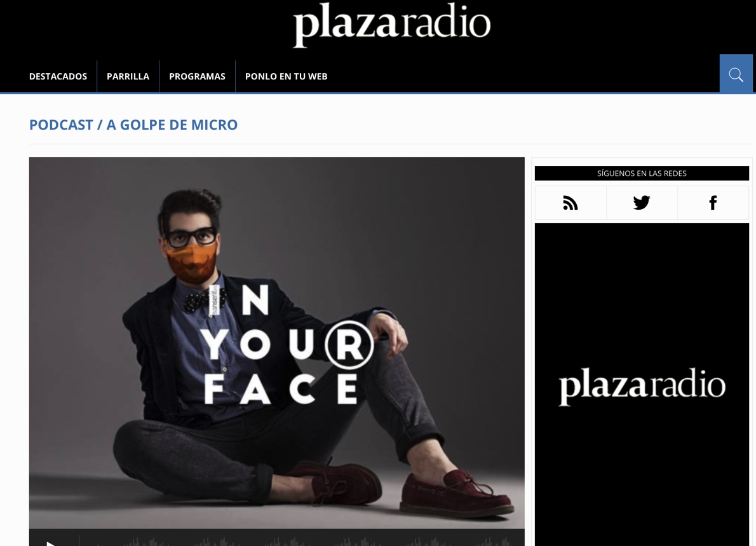
Task: Click the In Your Face podcast image
Action: 276,343
